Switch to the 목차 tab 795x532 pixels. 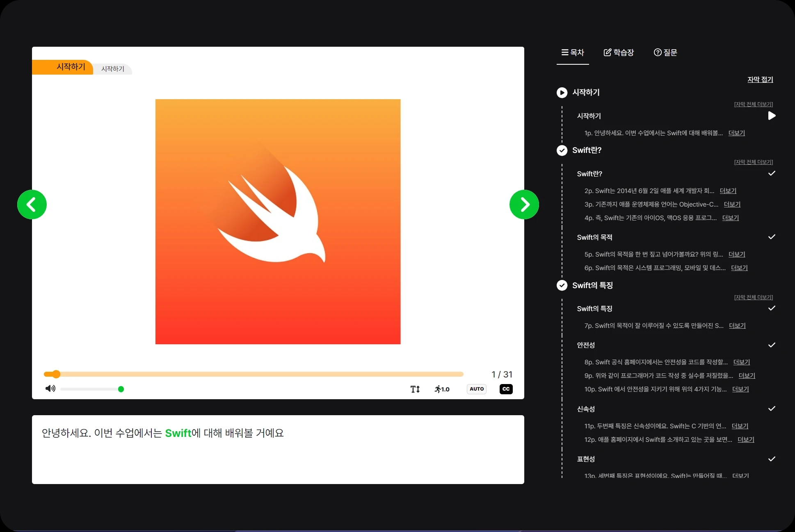coord(573,52)
